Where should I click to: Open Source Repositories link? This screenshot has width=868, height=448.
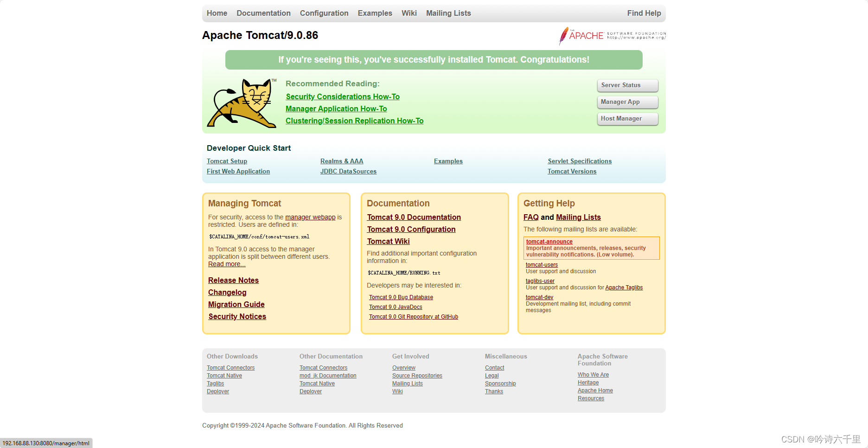[x=417, y=376]
